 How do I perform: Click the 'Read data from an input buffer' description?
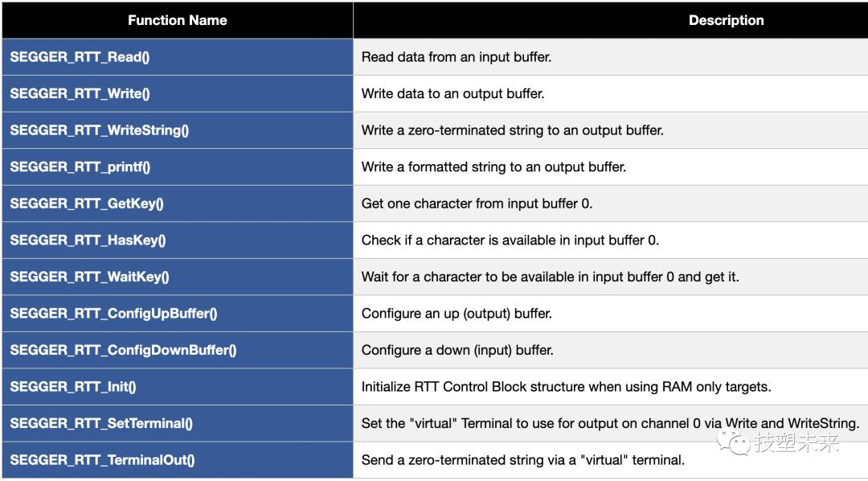(x=457, y=57)
